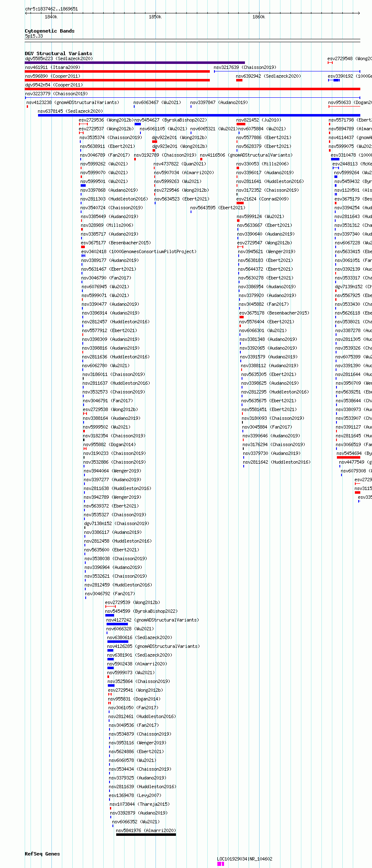Viewport: 372px width, 868px height.
Task: Open nsv5454627 (ByrskaBishop2022) variant
Action: coord(171,120)
